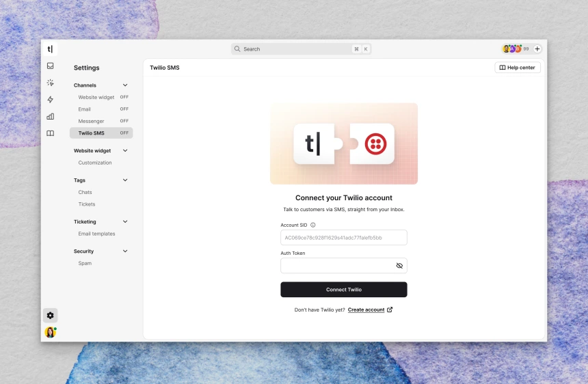Collapse the Security section chevron
The width and height of the screenshot is (588, 384).
point(125,251)
